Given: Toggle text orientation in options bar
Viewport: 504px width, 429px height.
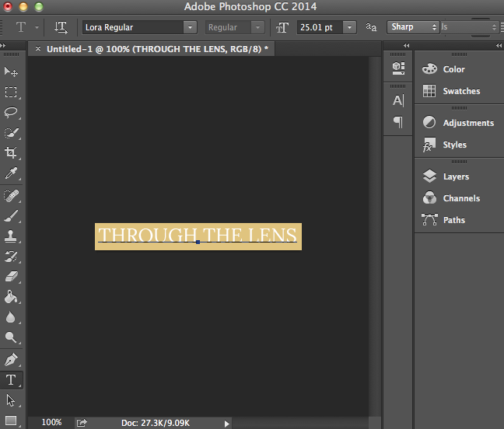Looking at the screenshot, I should [61, 27].
